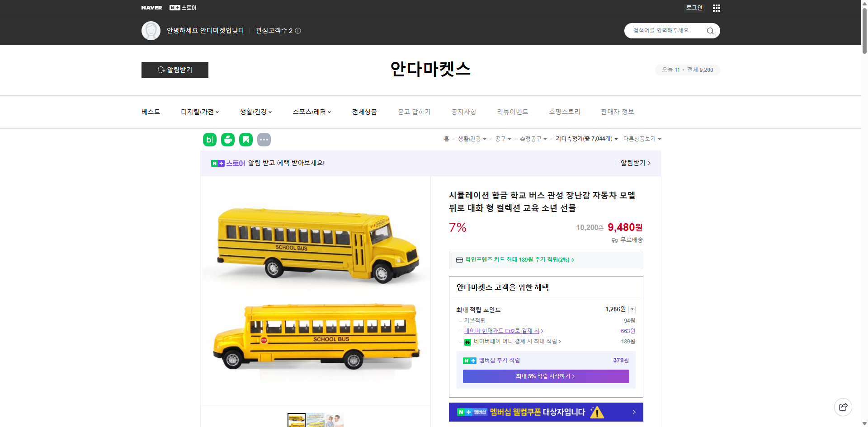Select the cafe share icon
Screen dimensions: 868x427
click(227, 140)
